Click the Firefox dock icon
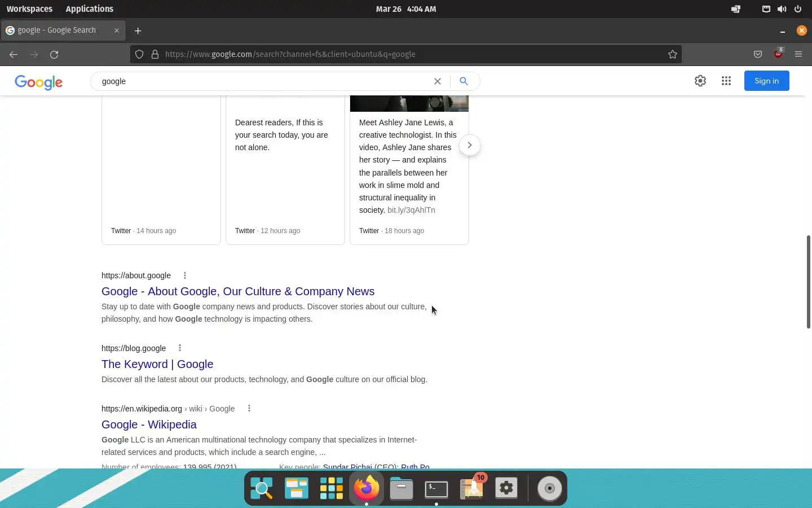 coord(367,488)
